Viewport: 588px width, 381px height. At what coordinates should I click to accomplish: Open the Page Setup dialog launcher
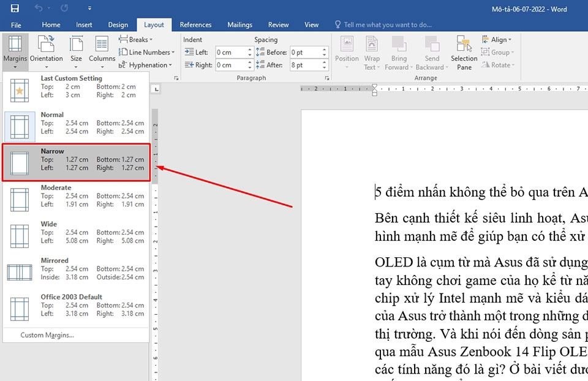176,78
